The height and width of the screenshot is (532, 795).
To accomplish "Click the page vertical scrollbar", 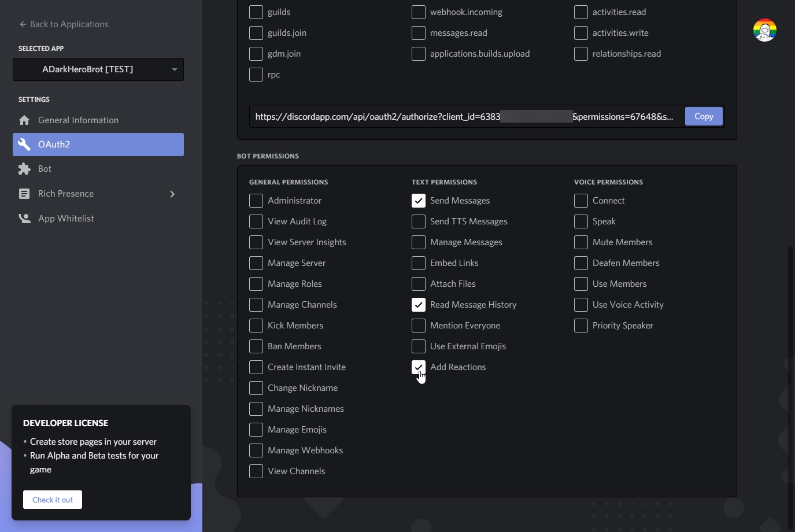I will coord(791,387).
